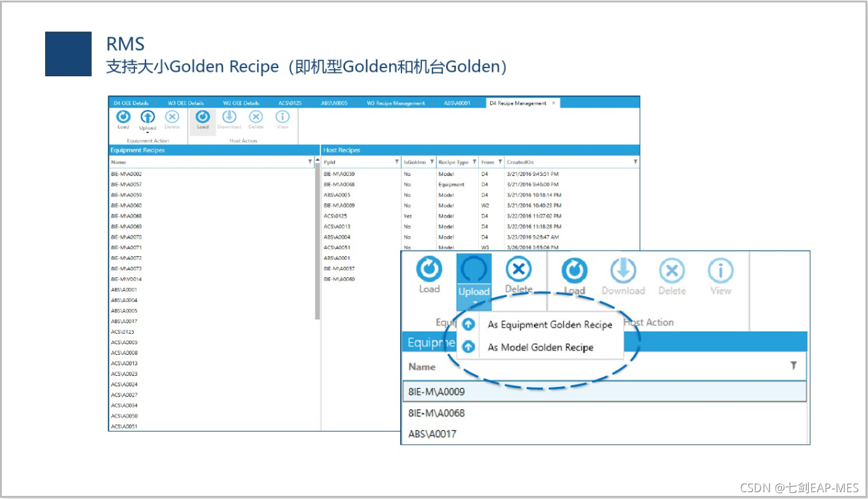The image size is (868, 499).
Task: Open the CreatedOn column filter icon
Action: (635, 162)
